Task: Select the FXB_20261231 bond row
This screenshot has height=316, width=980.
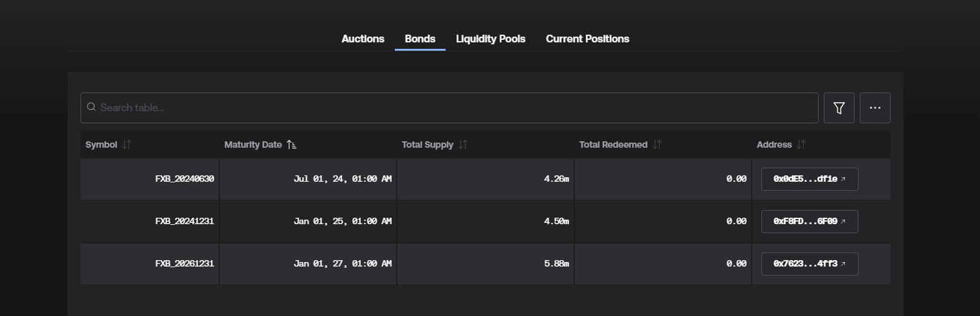Action: (485, 264)
